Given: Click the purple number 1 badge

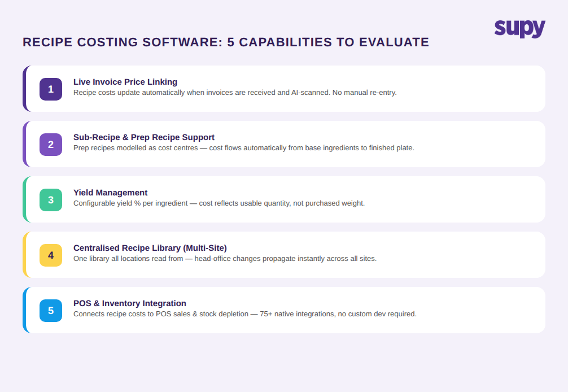Looking at the screenshot, I should pos(51,89).
